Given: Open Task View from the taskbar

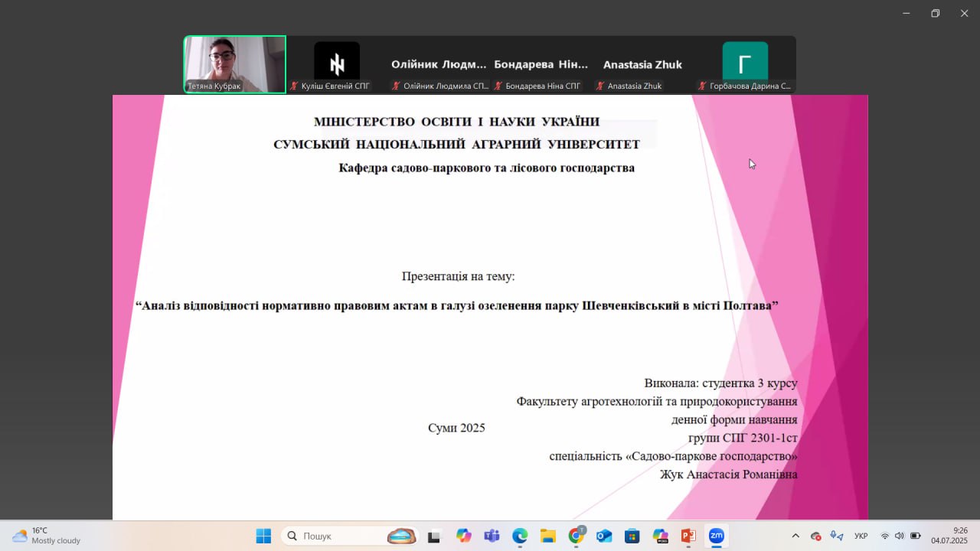Looking at the screenshot, I should point(434,536).
